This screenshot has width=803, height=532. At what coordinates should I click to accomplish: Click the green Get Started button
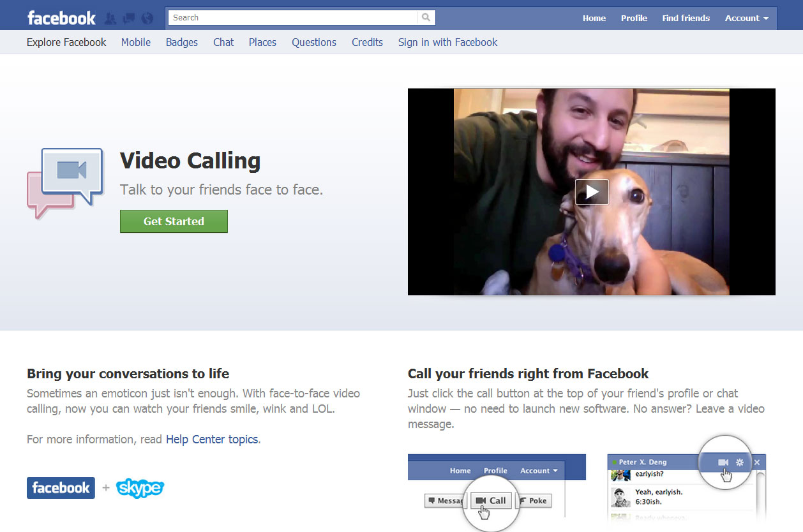[x=174, y=221]
